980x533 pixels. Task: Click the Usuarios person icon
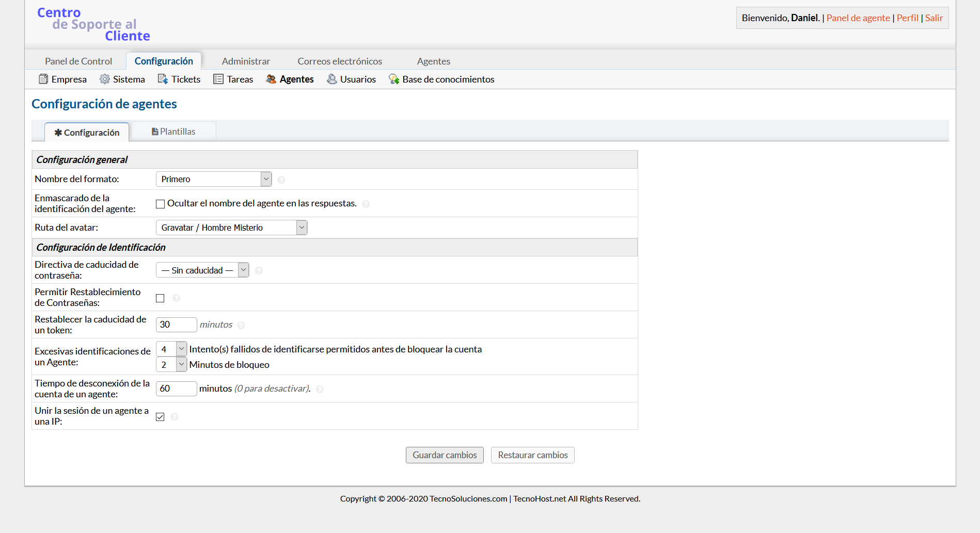coord(332,79)
